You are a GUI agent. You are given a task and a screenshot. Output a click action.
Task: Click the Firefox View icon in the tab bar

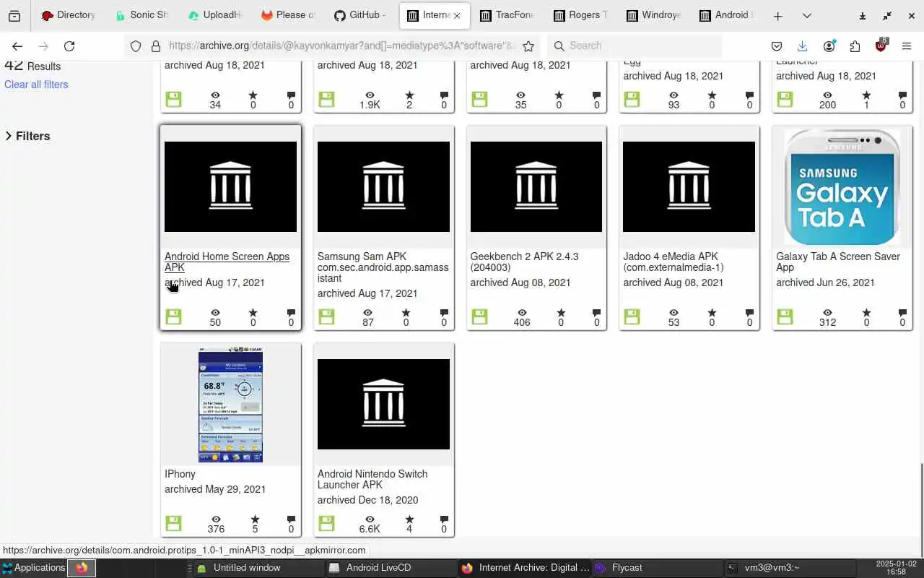[x=14, y=16]
